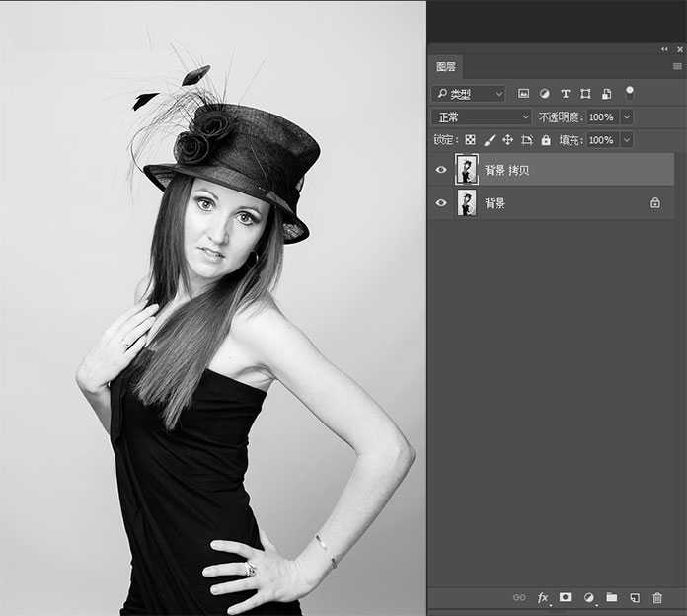Viewport: 687px width, 616px height.
Task: Add a layer mask to the layer
Action: tap(566, 597)
